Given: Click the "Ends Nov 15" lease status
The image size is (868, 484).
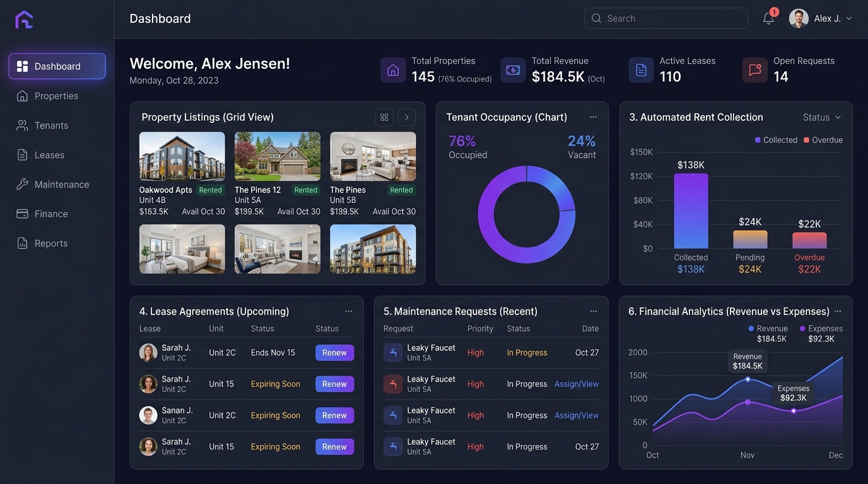Looking at the screenshot, I should pos(273,353).
